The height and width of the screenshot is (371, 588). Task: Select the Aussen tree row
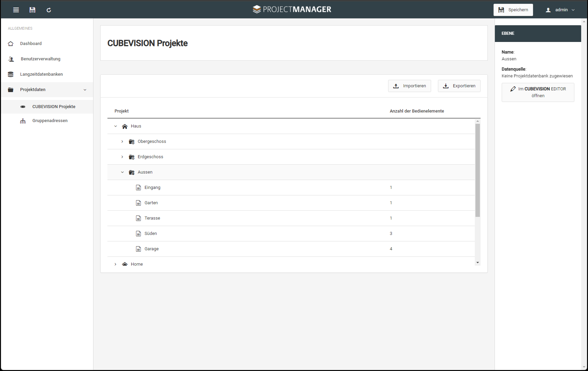pos(291,172)
